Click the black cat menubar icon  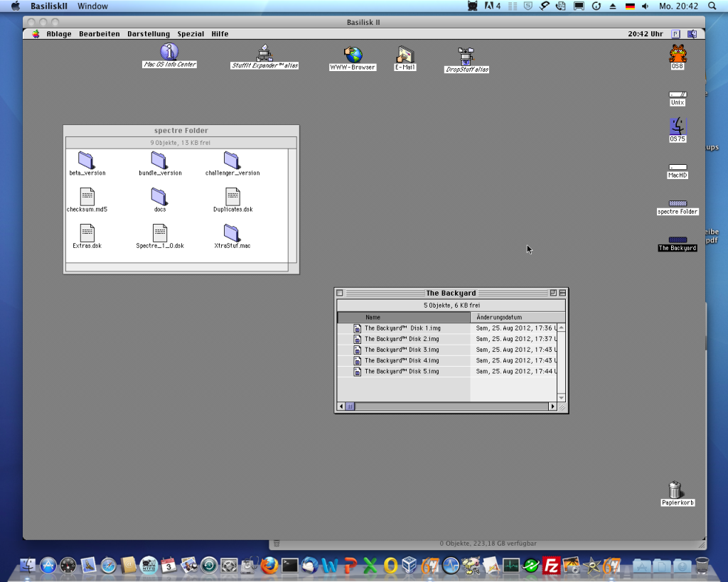coord(473,6)
